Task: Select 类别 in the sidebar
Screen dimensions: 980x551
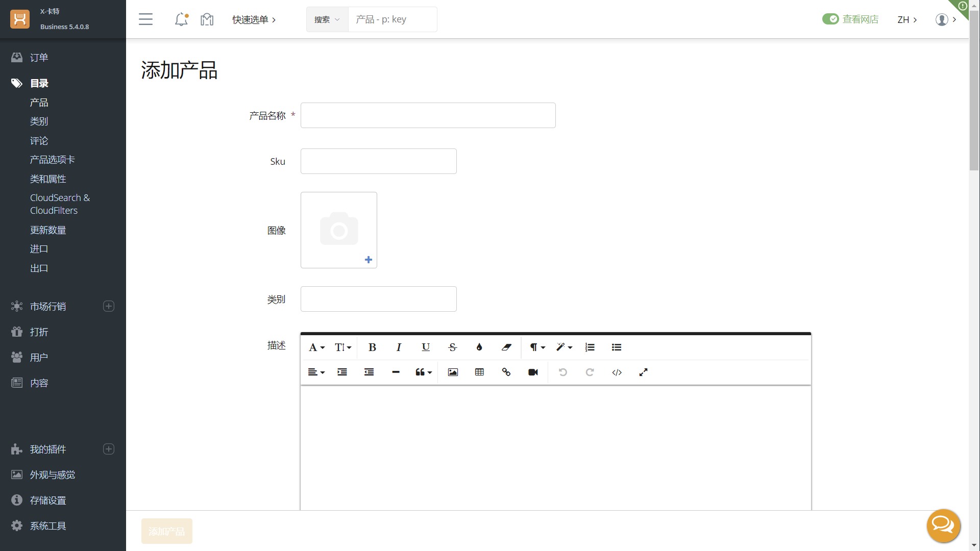Action: 39,121
